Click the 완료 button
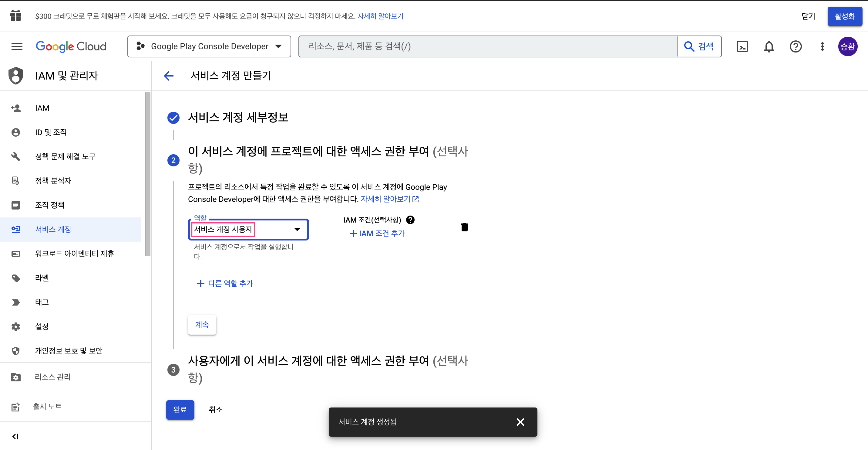The height and width of the screenshot is (450, 868). [180, 409]
